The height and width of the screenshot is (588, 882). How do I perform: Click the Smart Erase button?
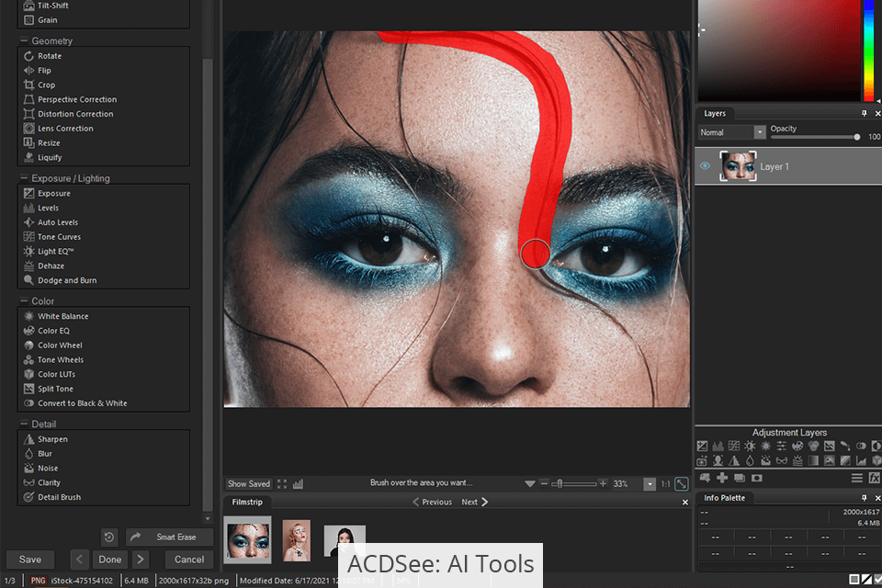169,537
